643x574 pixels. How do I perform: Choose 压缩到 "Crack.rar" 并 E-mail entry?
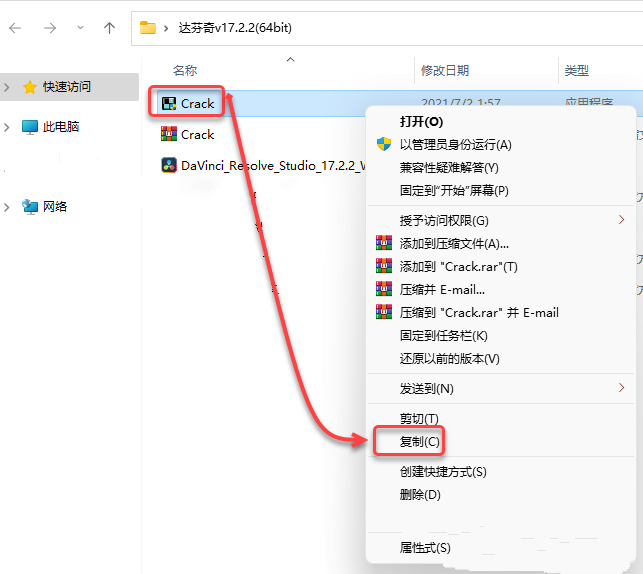pos(479,313)
